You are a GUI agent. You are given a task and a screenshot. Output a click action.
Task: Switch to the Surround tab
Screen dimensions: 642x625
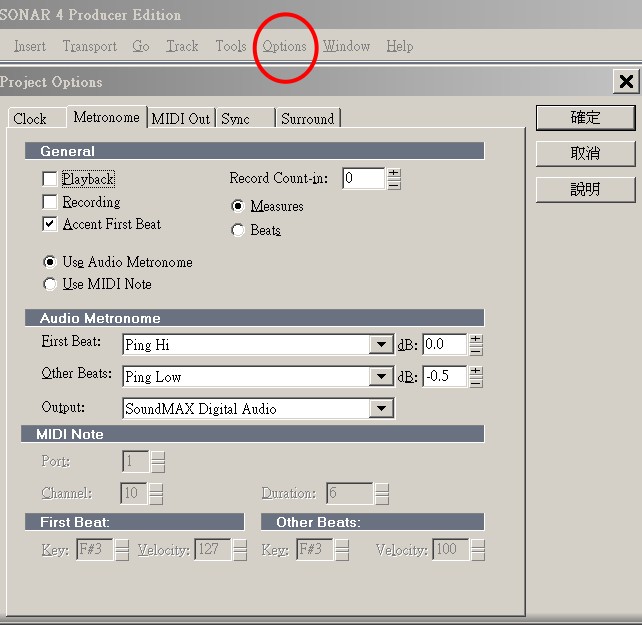pos(307,118)
